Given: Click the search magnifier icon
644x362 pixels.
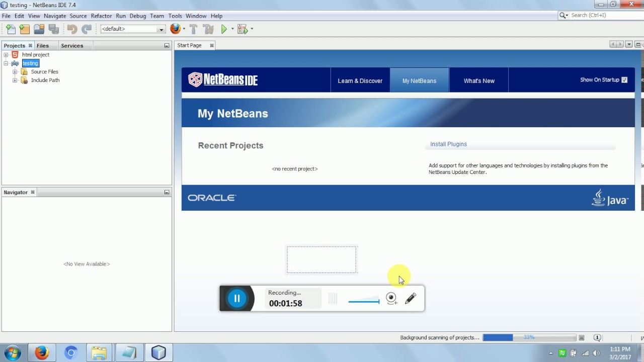Looking at the screenshot, I should (x=563, y=16).
